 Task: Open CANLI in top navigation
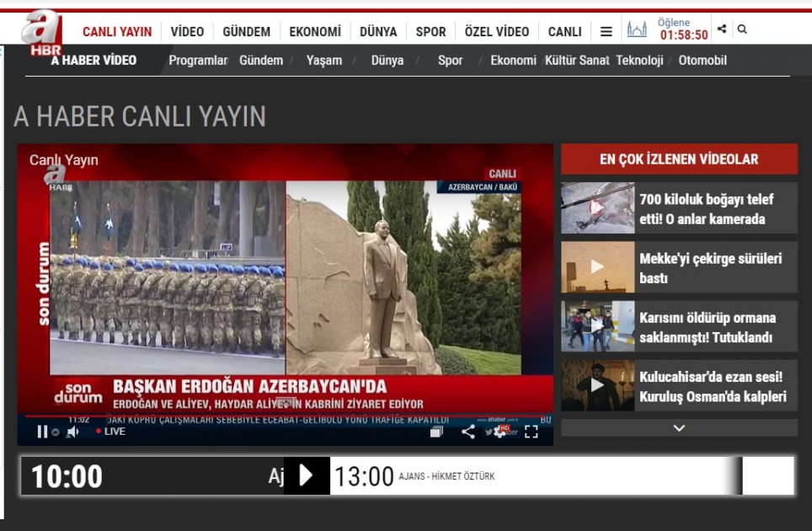564,31
